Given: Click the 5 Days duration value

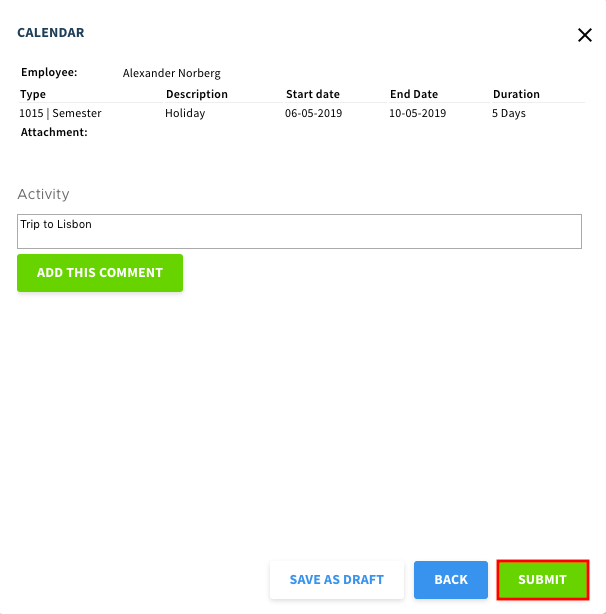Looking at the screenshot, I should (x=509, y=113).
